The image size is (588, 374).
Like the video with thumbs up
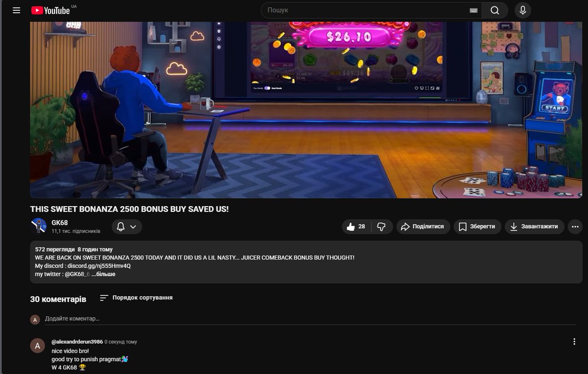(x=357, y=227)
